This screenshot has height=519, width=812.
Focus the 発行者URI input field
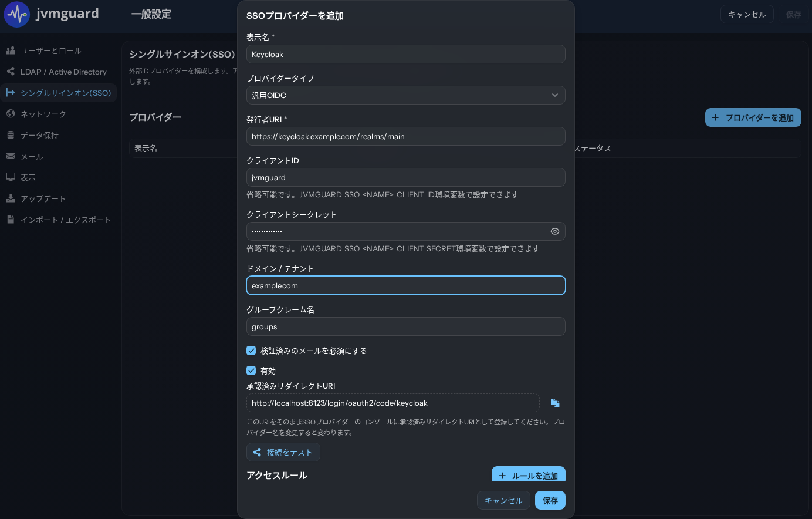[406, 136]
